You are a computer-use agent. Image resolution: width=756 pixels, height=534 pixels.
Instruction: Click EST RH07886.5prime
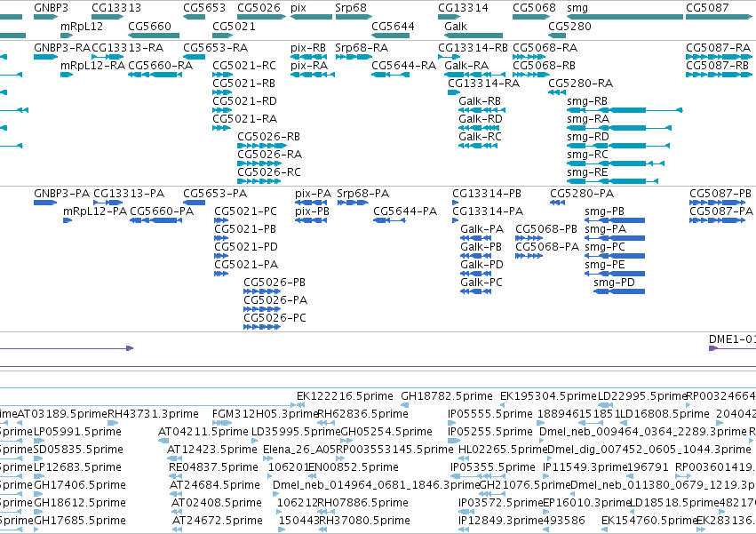[363, 503]
